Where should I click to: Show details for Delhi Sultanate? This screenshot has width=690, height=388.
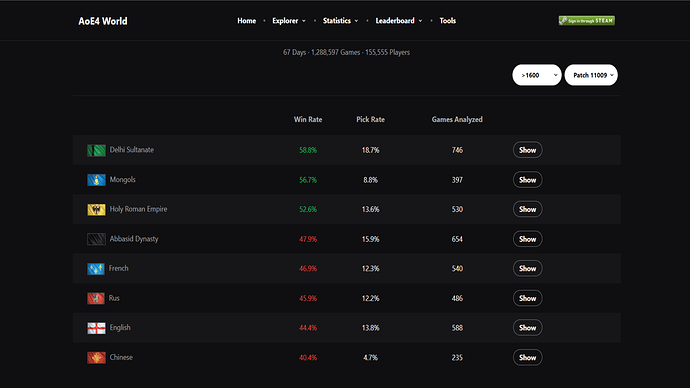527,150
